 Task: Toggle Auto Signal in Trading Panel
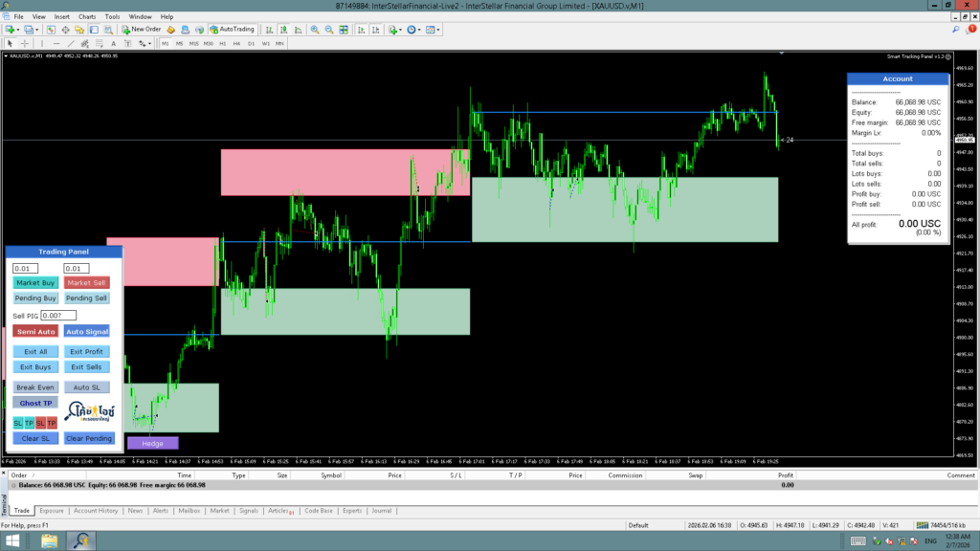[x=87, y=331]
